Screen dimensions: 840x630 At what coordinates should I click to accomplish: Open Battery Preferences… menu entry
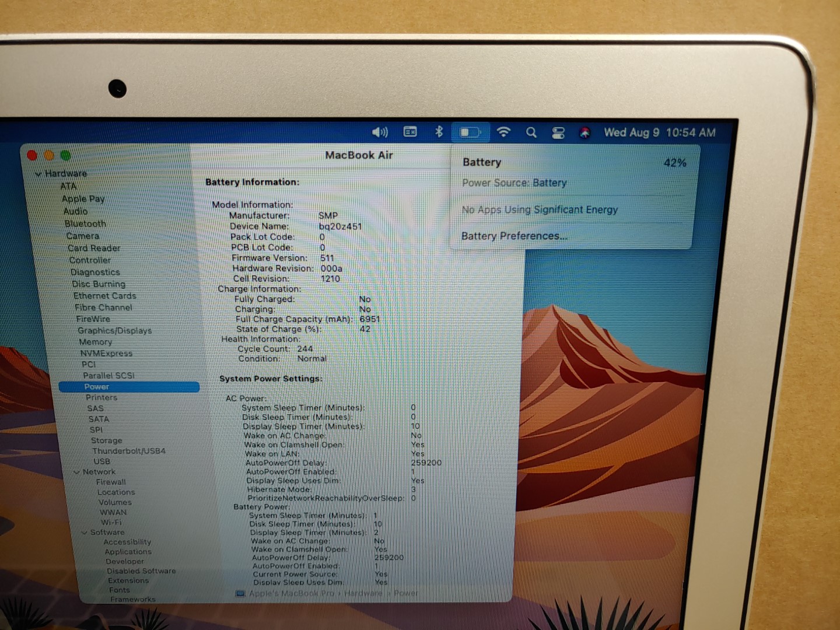514,236
